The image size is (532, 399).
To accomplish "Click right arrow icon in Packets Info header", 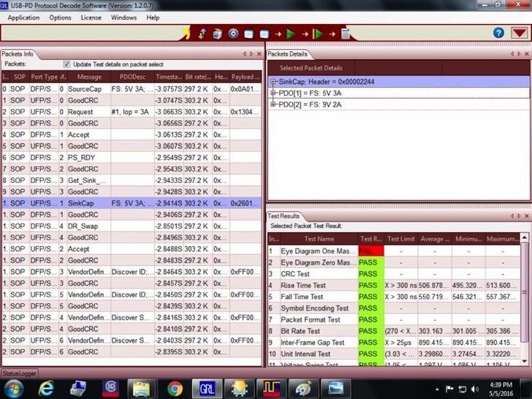I will tap(251, 54).
